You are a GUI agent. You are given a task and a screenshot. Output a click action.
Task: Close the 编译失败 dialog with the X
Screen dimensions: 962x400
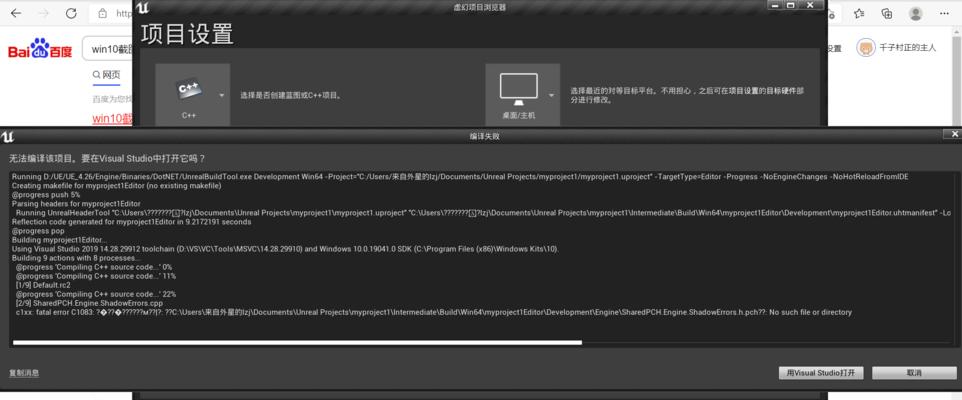pyautogui.click(x=955, y=134)
